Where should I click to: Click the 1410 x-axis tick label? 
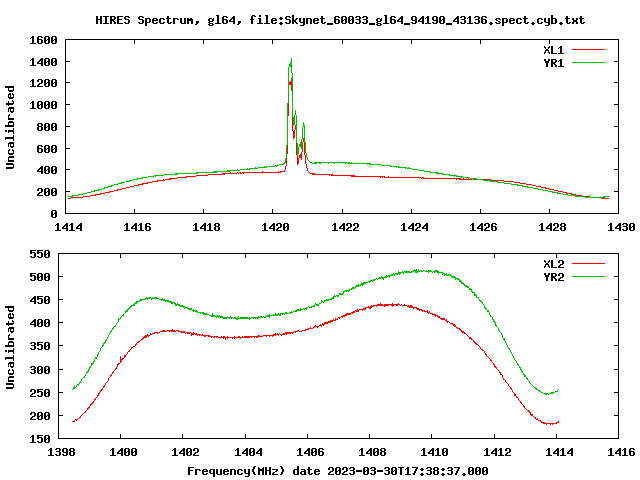point(434,452)
